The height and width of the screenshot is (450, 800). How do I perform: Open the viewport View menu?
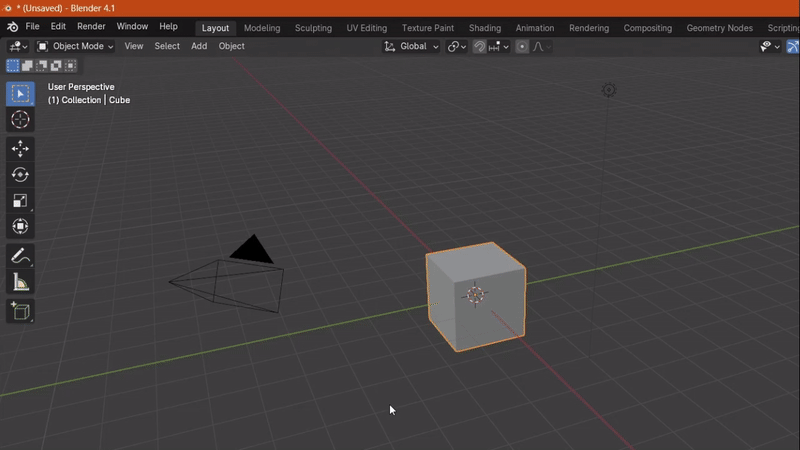[x=134, y=46]
